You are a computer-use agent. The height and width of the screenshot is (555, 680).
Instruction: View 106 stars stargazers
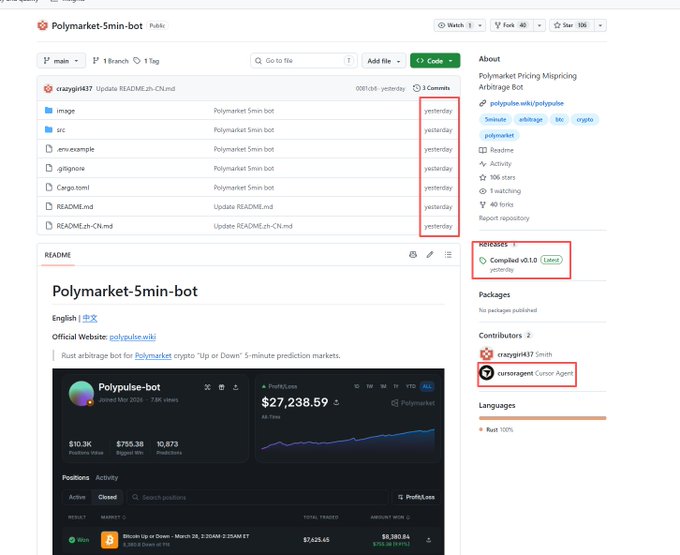497,177
